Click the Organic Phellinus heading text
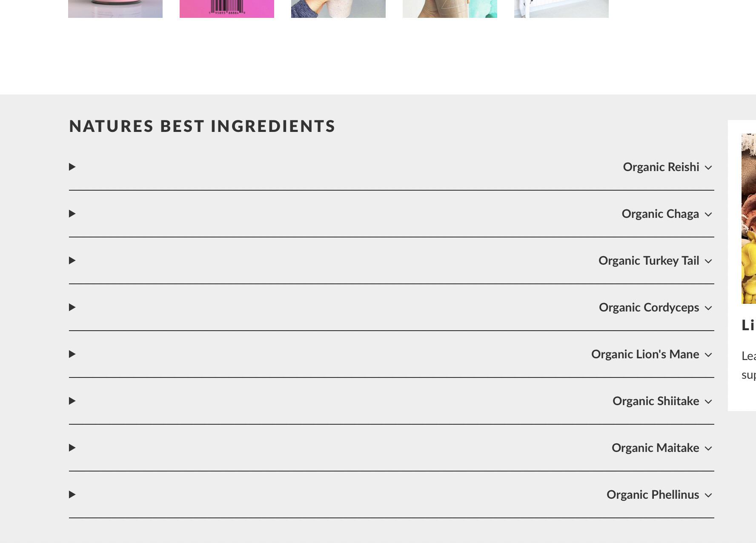 [x=653, y=494]
